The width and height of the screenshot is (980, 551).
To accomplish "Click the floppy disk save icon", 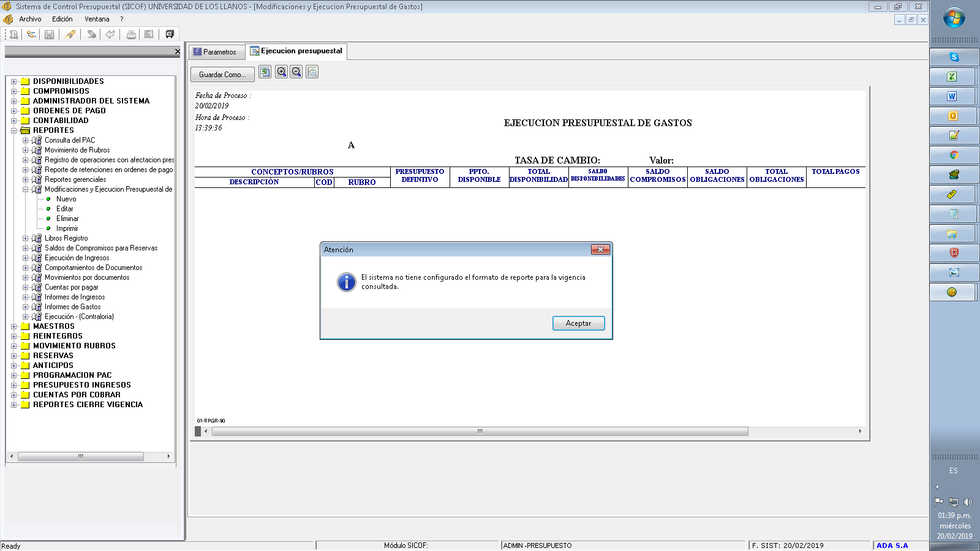I will tap(50, 34).
